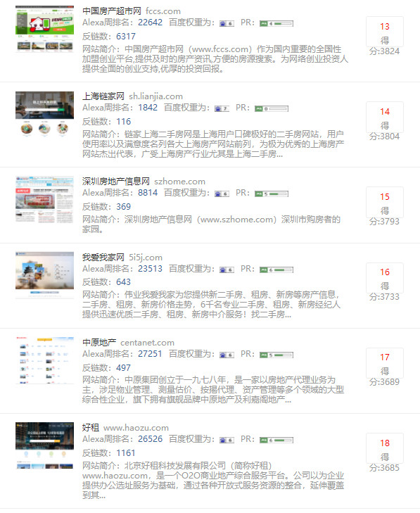Click the 链家上海二手房网 description text

point(213,144)
